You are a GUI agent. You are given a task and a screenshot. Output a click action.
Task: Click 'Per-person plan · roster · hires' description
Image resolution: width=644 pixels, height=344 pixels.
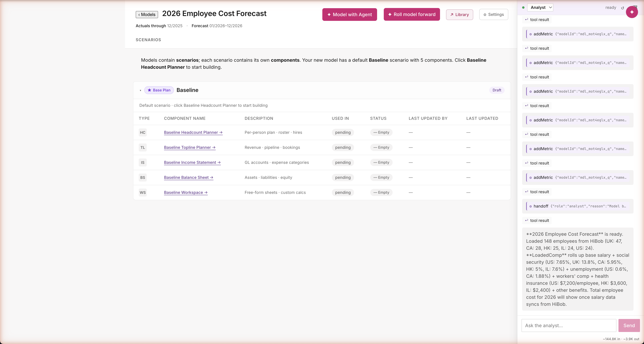tap(273, 132)
